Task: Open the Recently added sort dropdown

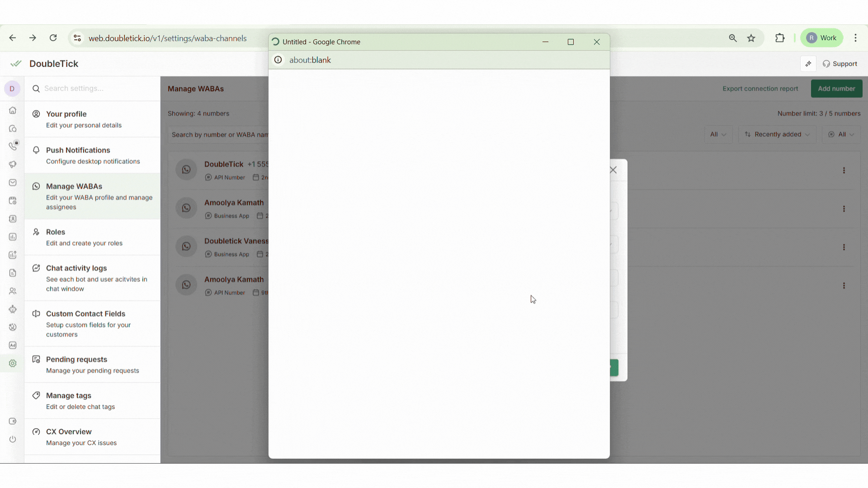Action: click(777, 134)
